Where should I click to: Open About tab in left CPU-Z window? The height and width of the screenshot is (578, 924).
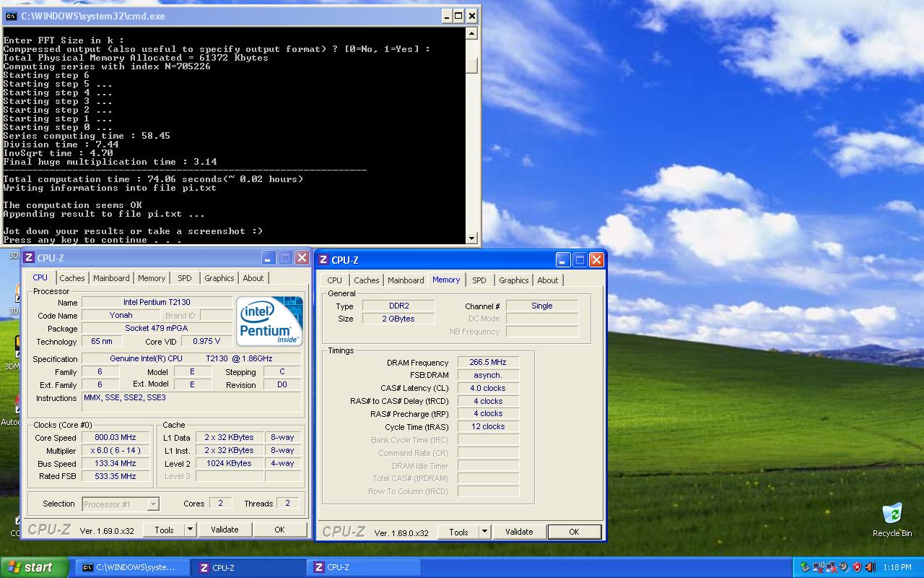click(x=253, y=278)
